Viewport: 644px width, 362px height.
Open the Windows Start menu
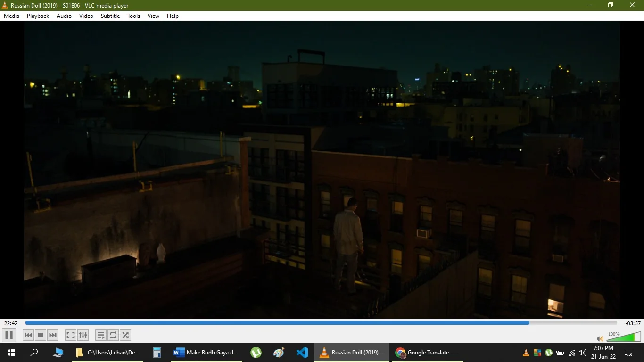11,353
